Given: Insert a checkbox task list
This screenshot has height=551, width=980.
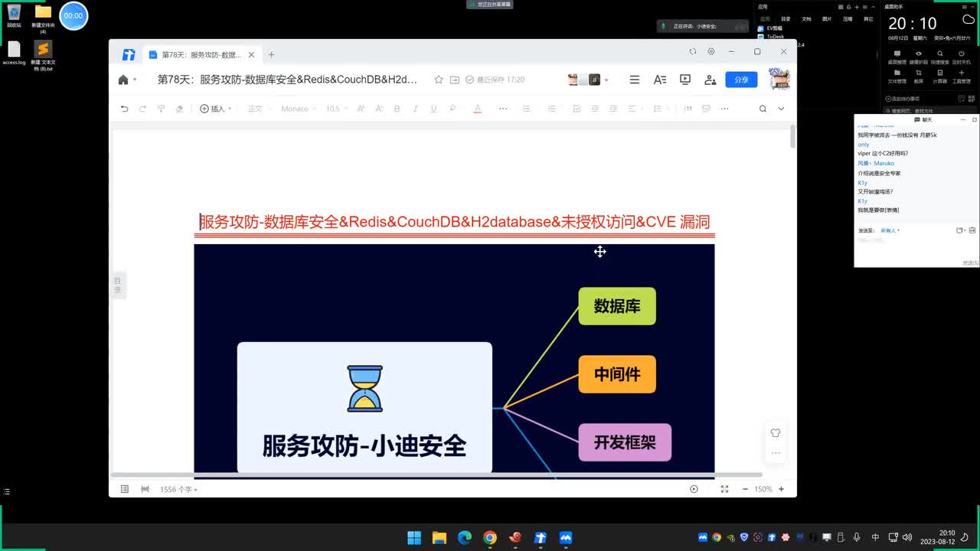Looking at the screenshot, I should [x=577, y=109].
